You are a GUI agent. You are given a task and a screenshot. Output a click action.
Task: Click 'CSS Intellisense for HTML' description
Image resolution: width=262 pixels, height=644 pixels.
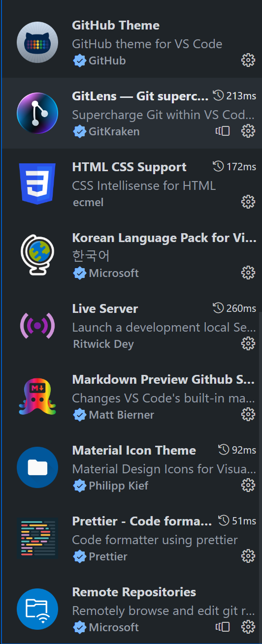coord(144,186)
